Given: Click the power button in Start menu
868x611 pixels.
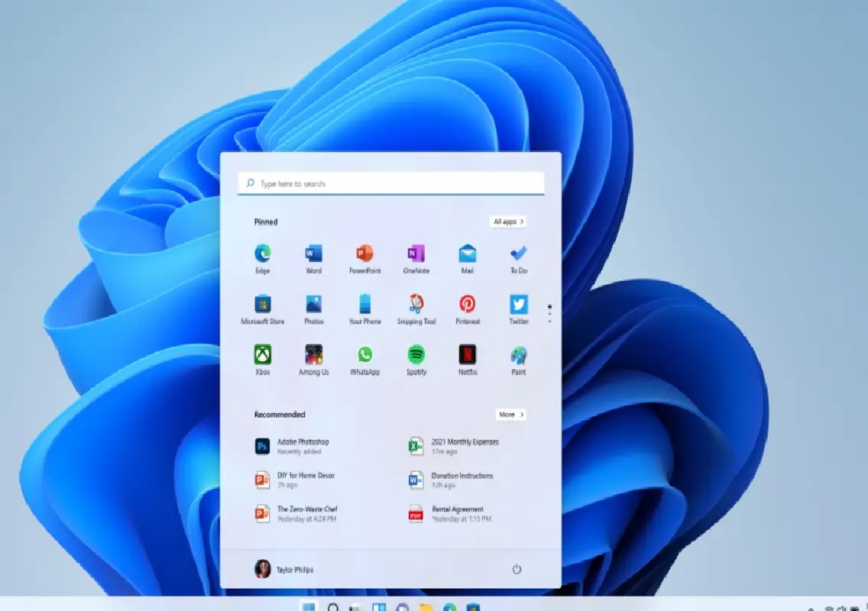Looking at the screenshot, I should [x=517, y=569].
